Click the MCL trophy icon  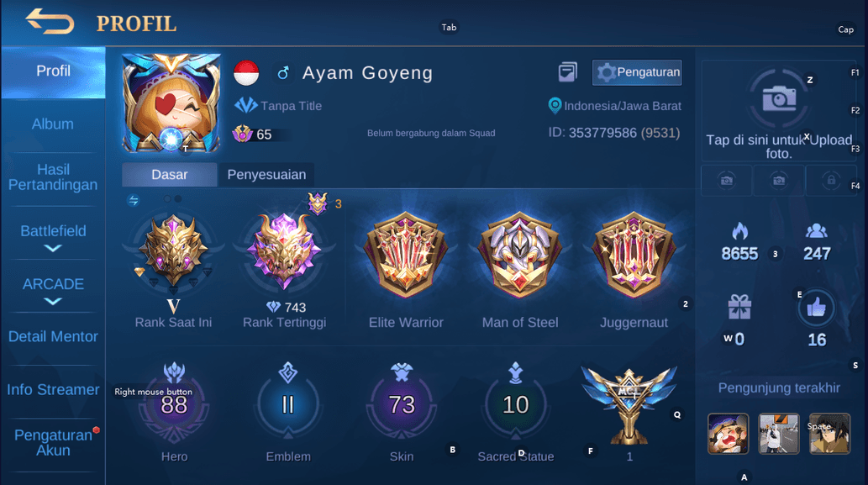pos(629,404)
